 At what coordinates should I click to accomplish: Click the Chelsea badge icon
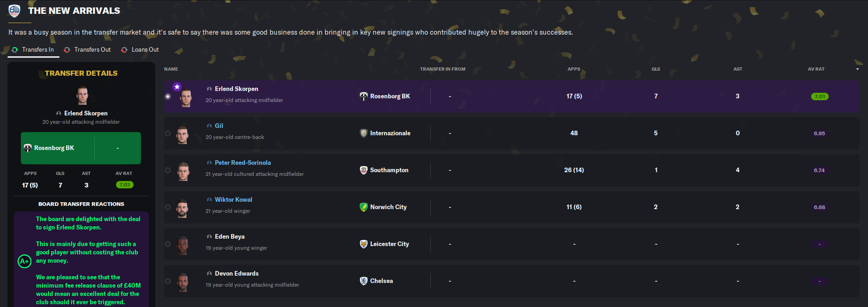(x=364, y=281)
